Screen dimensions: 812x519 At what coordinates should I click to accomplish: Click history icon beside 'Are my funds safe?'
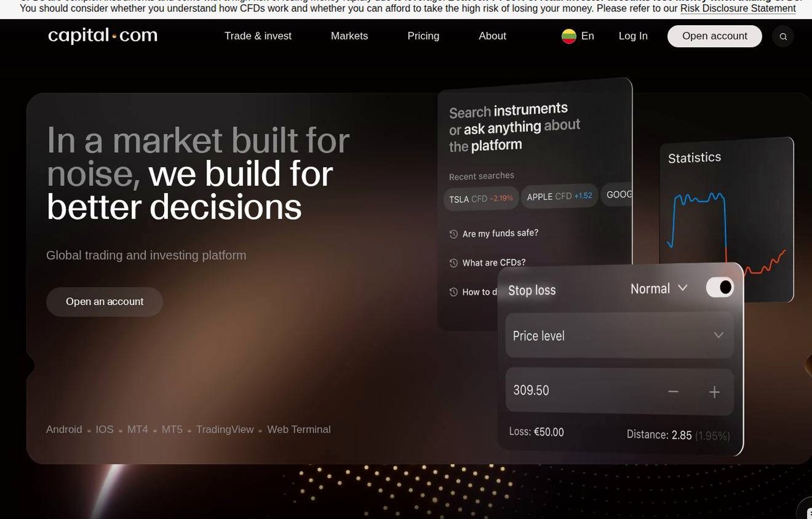click(x=454, y=234)
